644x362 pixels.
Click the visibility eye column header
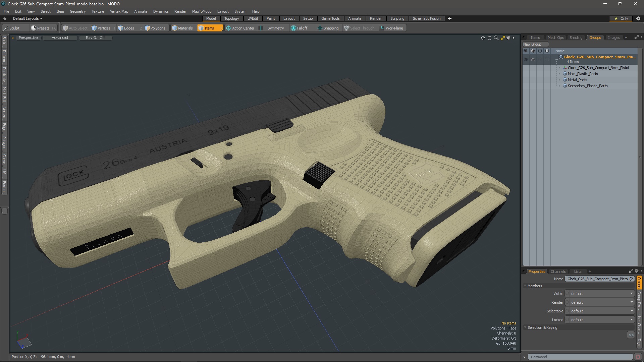click(x=526, y=51)
